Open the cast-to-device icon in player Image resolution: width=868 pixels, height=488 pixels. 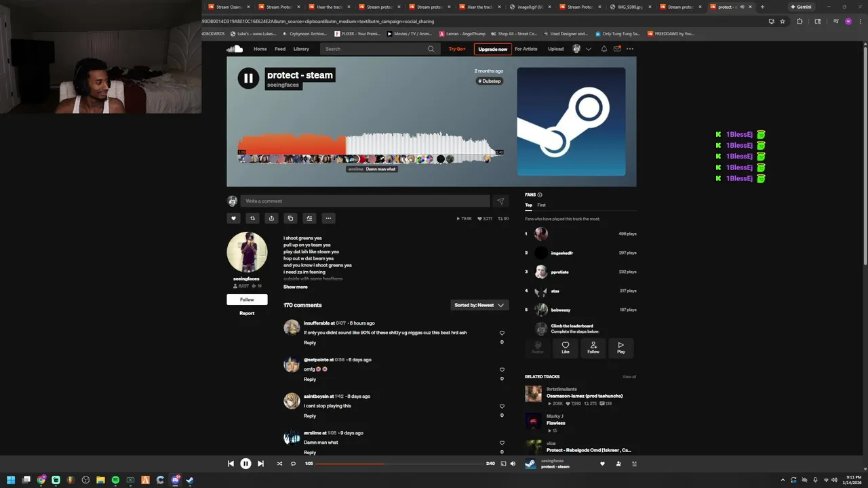503,464
